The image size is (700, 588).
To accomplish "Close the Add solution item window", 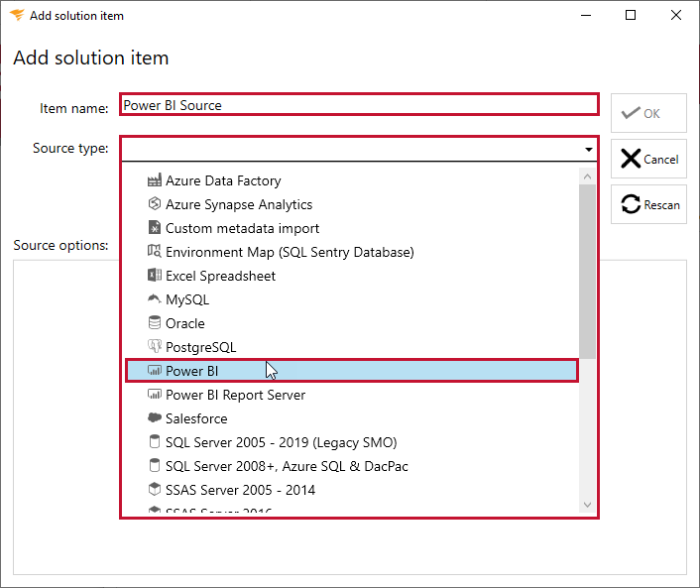I will (676, 15).
